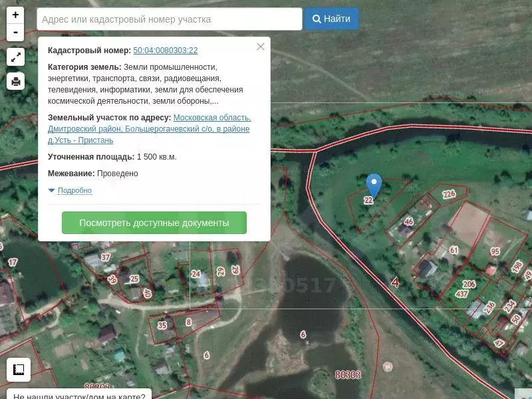
Task: Focus the address or cadastral number field
Action: (170, 19)
